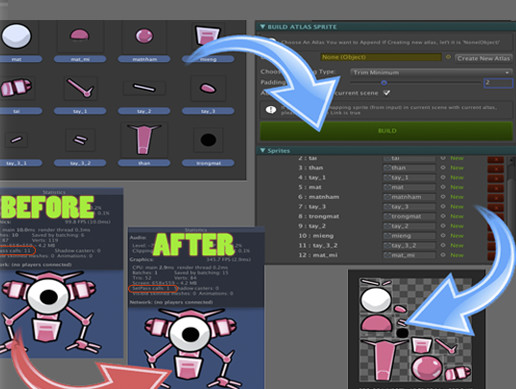
Task: Click Network text in the After statistics panel
Action: pos(171,302)
